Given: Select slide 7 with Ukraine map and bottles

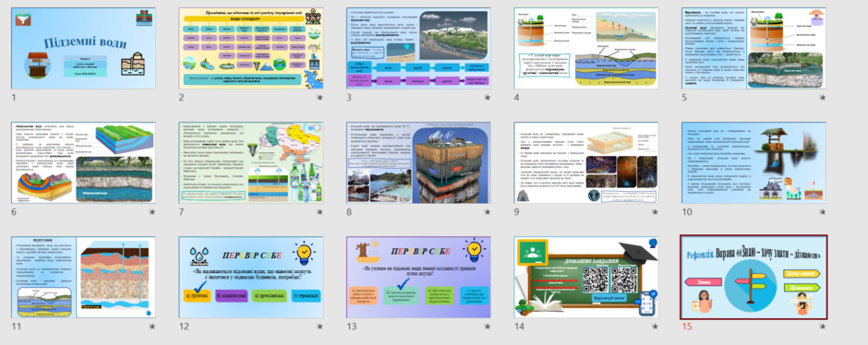Looking at the screenshot, I should (251, 162).
